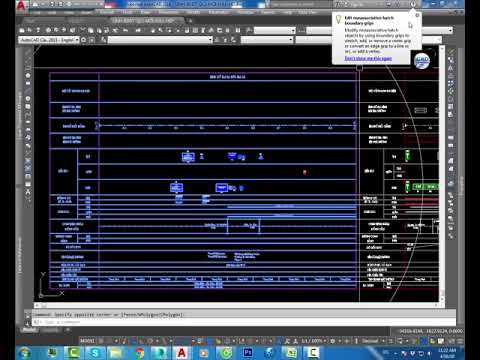Click the MODEL space toggle in status bar
480x360 pixels.
(87, 341)
